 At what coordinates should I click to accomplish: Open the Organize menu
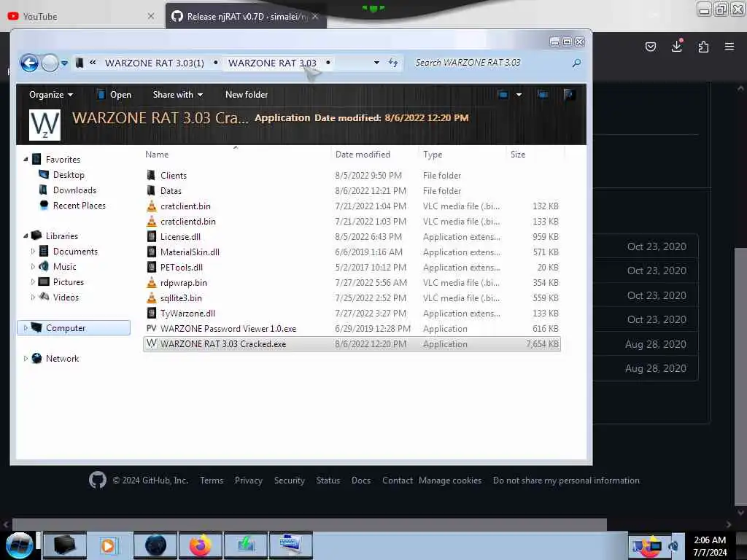(51, 95)
